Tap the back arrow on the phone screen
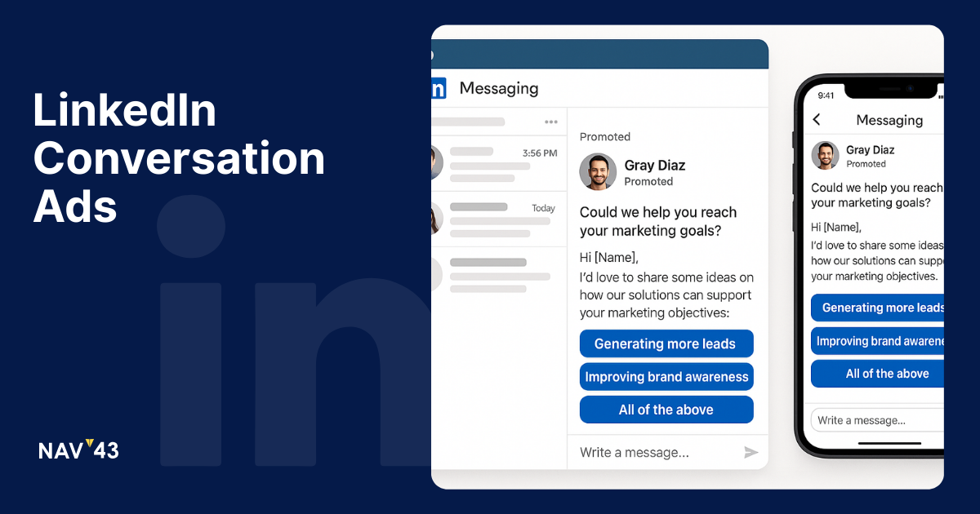The image size is (980, 514). [817, 120]
